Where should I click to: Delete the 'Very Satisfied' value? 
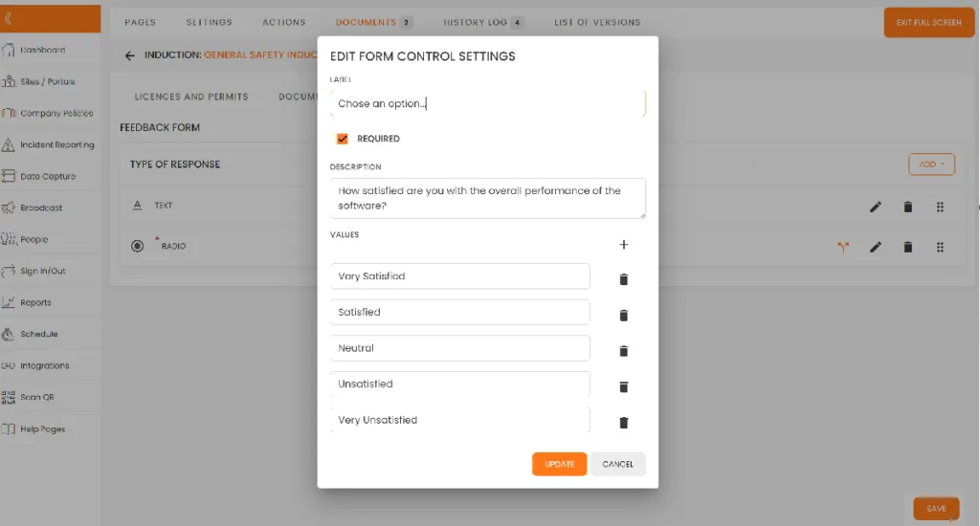pos(623,279)
